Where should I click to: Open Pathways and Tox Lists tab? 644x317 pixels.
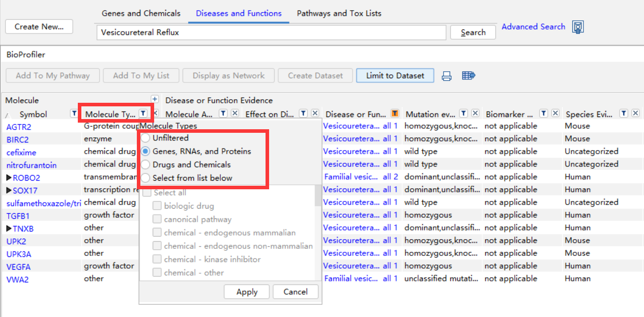coord(339,13)
